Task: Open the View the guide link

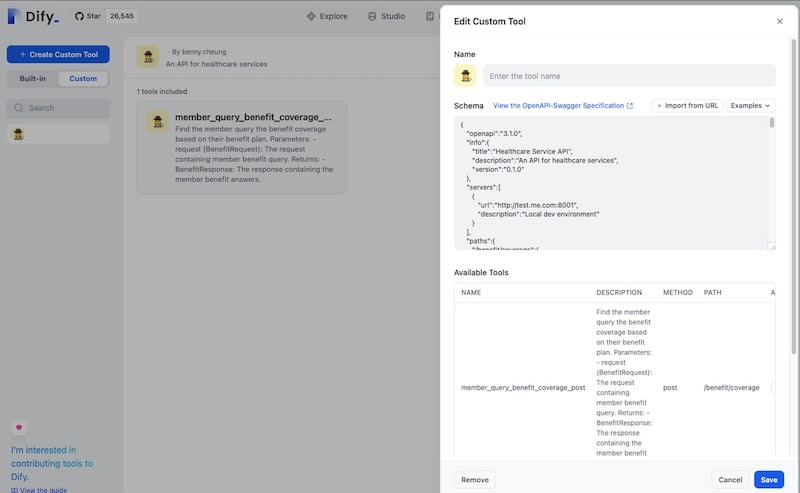Action: pos(39,490)
